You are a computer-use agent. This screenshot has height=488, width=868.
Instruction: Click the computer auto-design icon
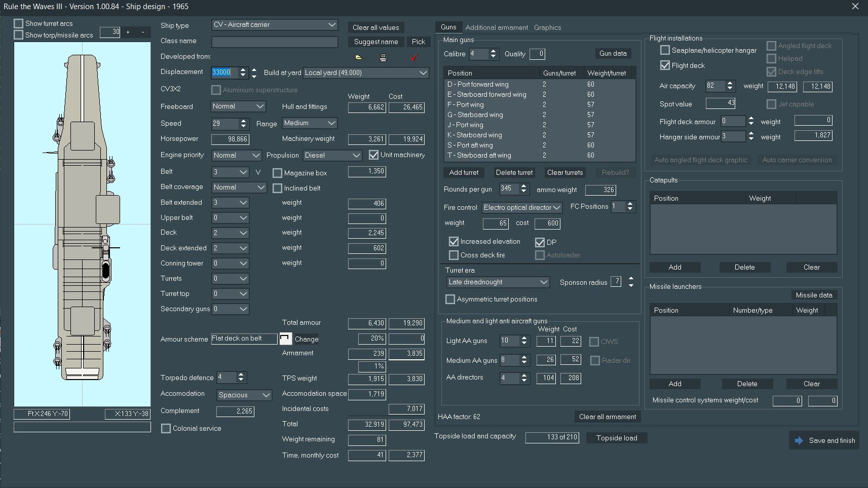[x=383, y=57]
